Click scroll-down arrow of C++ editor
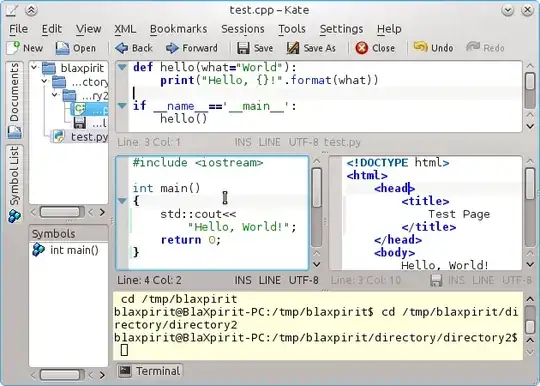 coord(317,264)
